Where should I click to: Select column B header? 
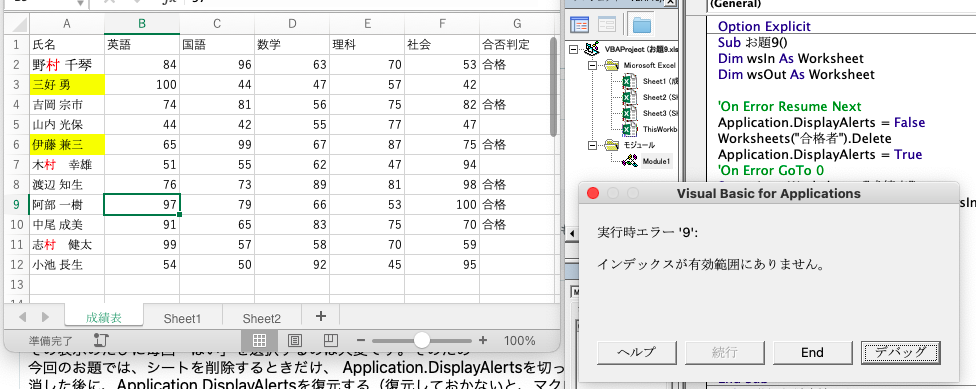[x=142, y=24]
